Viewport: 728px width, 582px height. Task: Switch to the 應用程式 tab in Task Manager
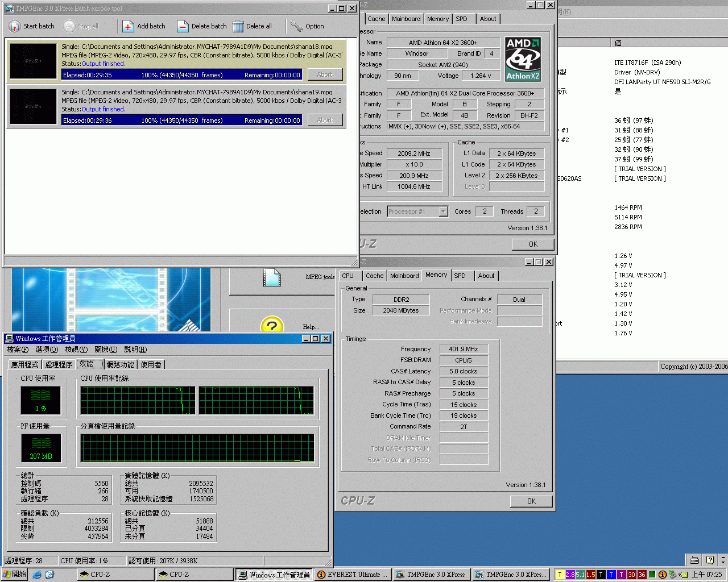click(24, 364)
